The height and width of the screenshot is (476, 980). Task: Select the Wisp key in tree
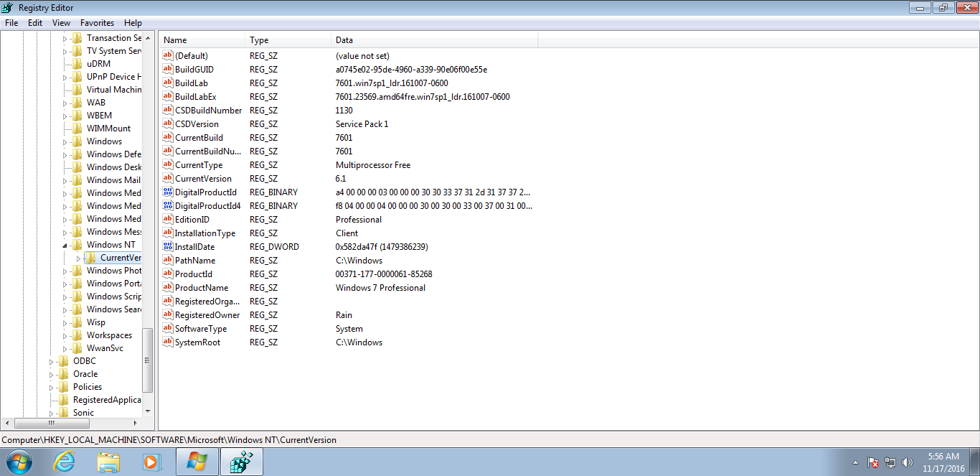tap(96, 322)
